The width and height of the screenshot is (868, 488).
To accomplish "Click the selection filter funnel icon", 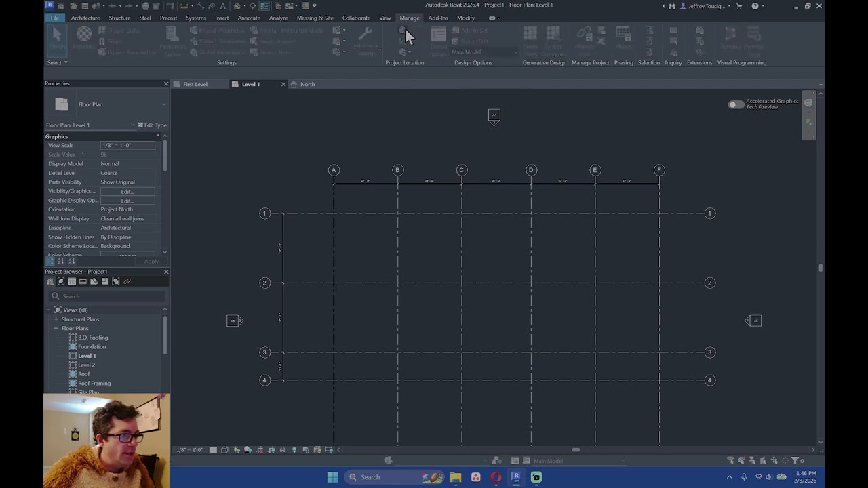I will (795, 461).
